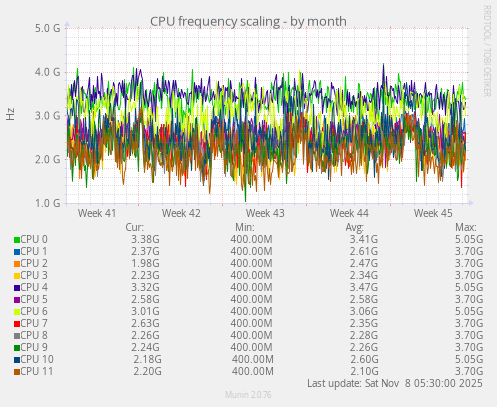The width and height of the screenshot is (497, 407).
Task: Click the CPU 0 green legend swatch
Action: point(17,240)
